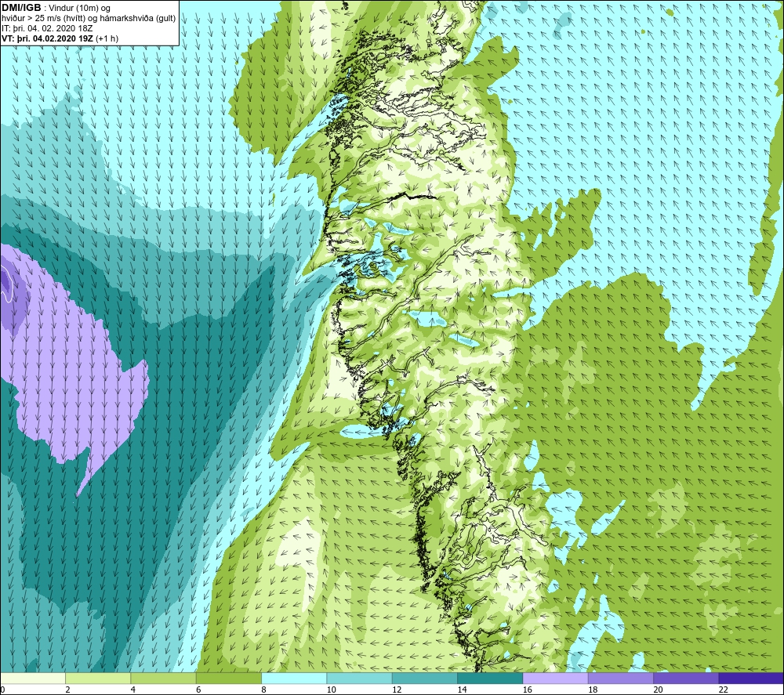Viewport: 784px width, 695px height.
Task: Click the 6–8 m/s olive green legend swatch
Action: [228, 678]
